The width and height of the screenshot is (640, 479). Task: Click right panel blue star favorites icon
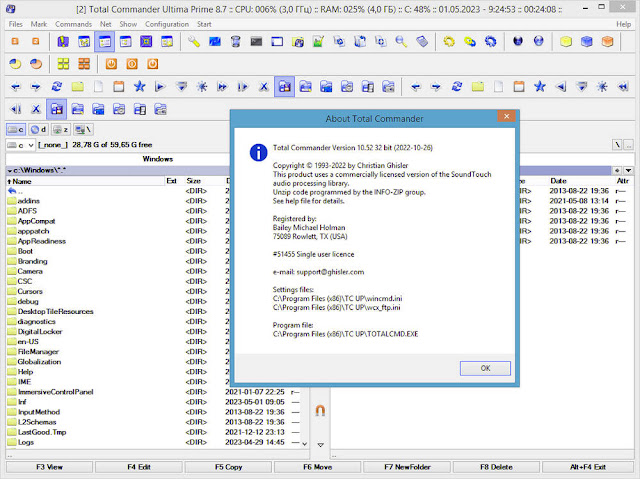click(540, 86)
